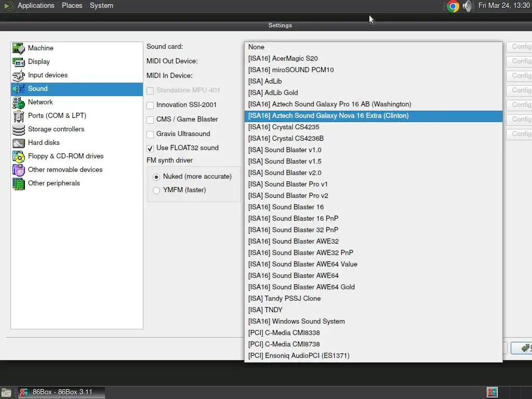This screenshot has height=399, width=532.
Task: Select [ISA16] Sound Blaster 16 PnP
Action: coord(373,219)
